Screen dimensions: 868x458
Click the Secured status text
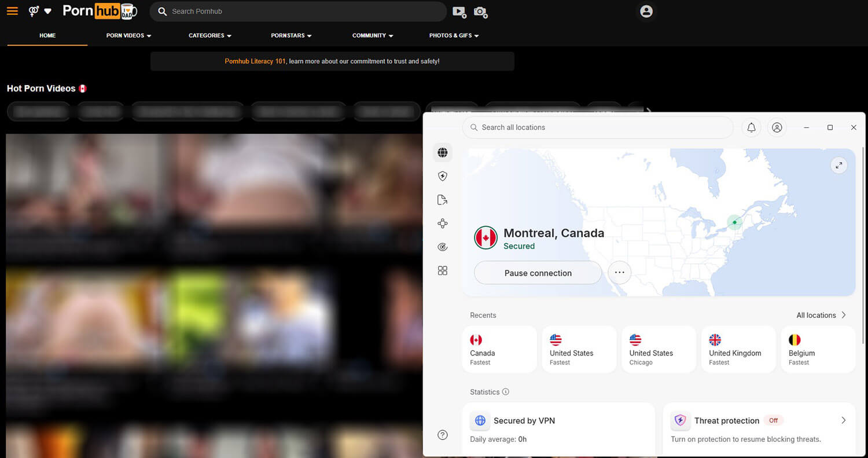tap(519, 246)
